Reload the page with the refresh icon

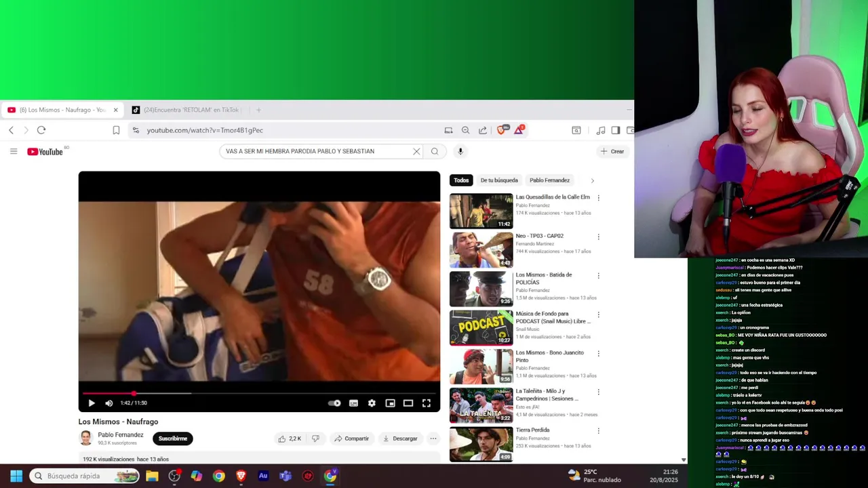(x=41, y=130)
